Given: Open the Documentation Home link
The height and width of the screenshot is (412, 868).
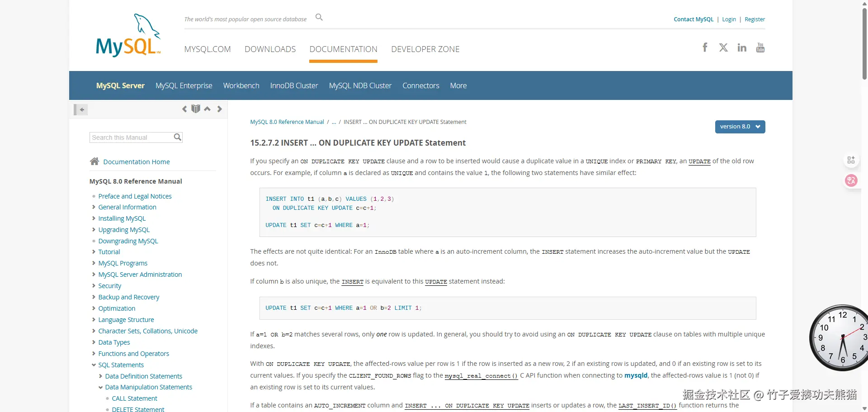Looking at the screenshot, I should pyautogui.click(x=137, y=162).
